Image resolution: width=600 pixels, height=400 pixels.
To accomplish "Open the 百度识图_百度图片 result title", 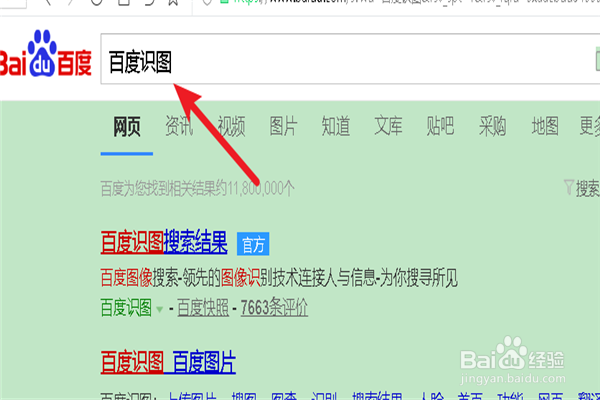I will pyautogui.click(x=168, y=362).
